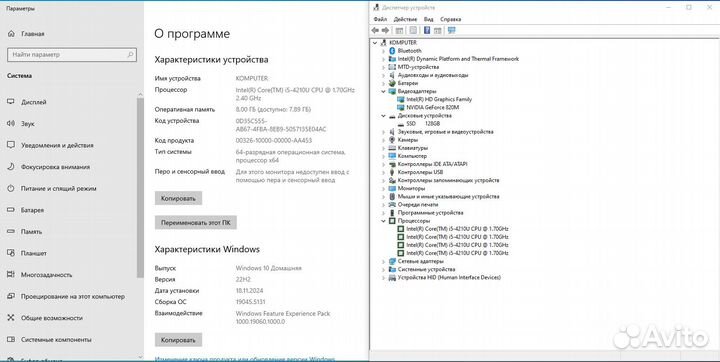
Task: Click the search magnifier in Найти параметр box
Action: [130, 55]
